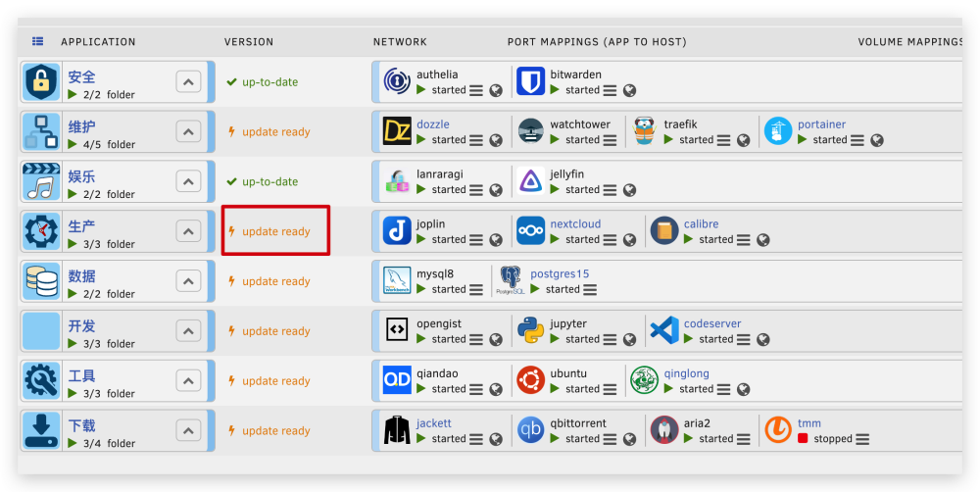Click the 工具 folder wrench-gear icon

point(41,380)
